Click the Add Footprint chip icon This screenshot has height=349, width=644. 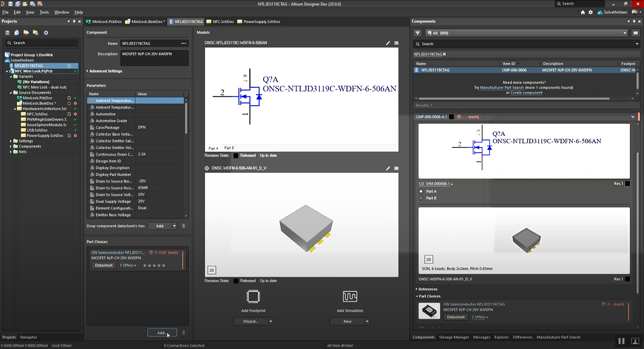point(253,297)
